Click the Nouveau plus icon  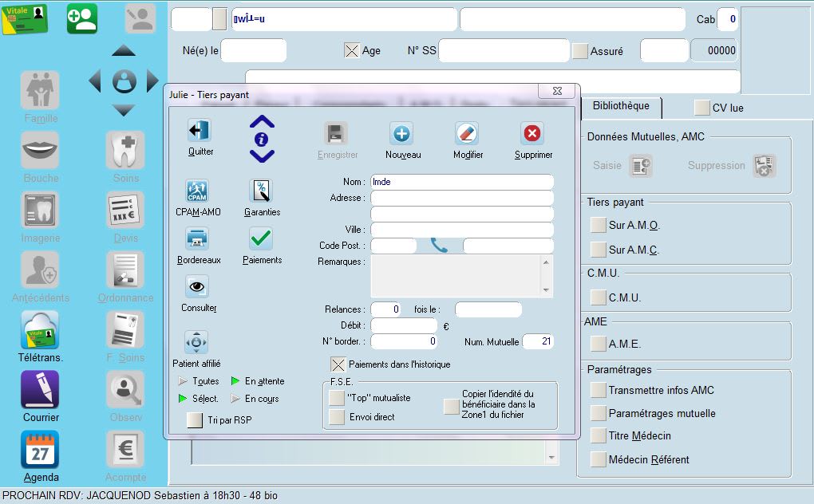(401, 133)
